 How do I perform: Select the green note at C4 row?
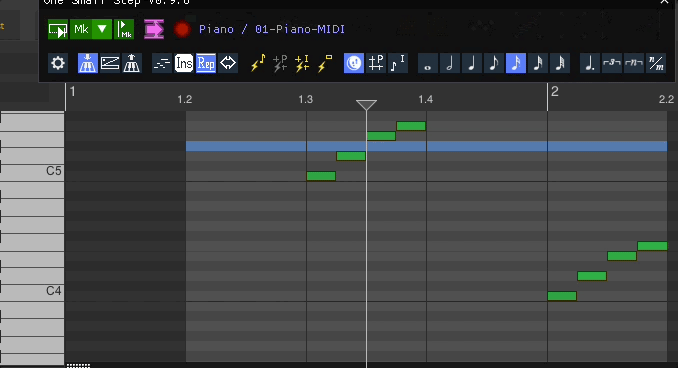[562, 296]
